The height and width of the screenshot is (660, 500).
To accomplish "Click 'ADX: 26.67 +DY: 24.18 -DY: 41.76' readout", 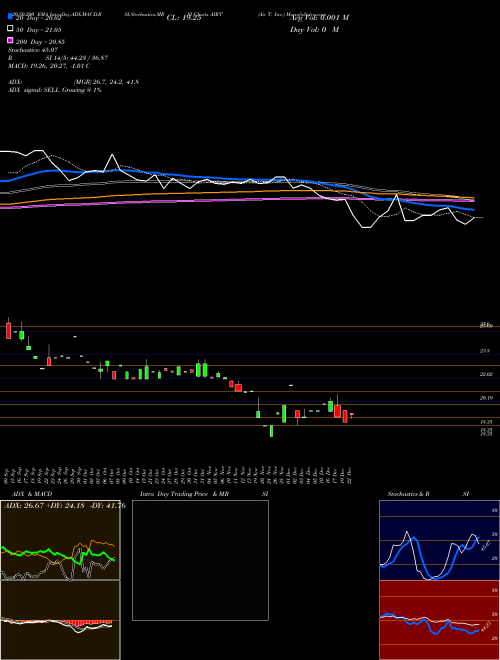I will 65,505.
